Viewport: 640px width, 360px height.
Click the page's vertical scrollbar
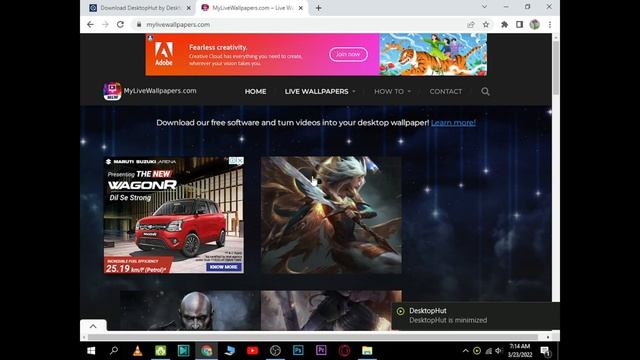pyautogui.click(x=556, y=68)
